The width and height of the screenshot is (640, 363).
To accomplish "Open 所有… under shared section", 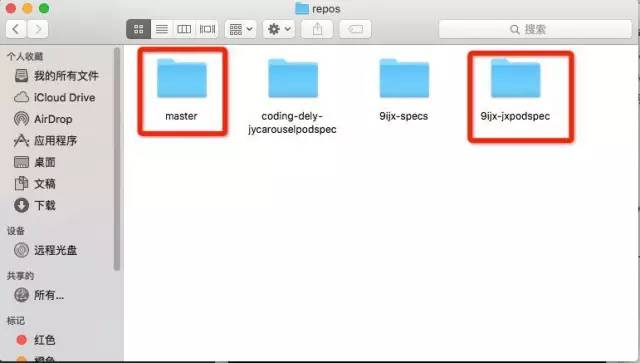I will tap(39, 295).
